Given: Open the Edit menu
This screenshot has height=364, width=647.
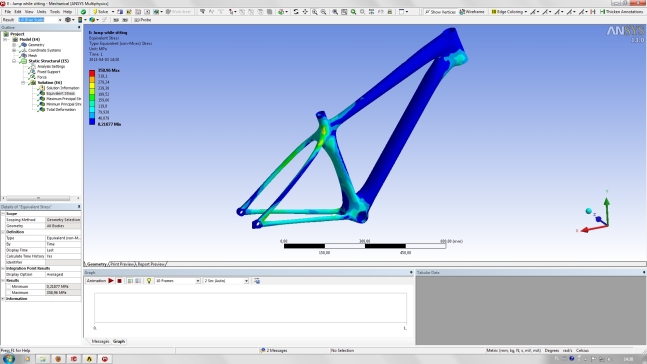Looking at the screenshot, I should [x=18, y=12].
